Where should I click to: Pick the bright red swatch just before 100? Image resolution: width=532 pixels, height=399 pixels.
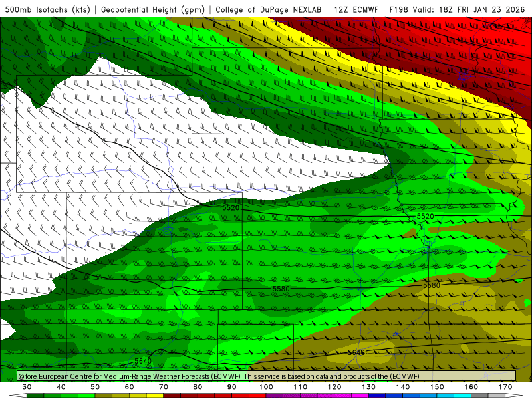click(257, 396)
